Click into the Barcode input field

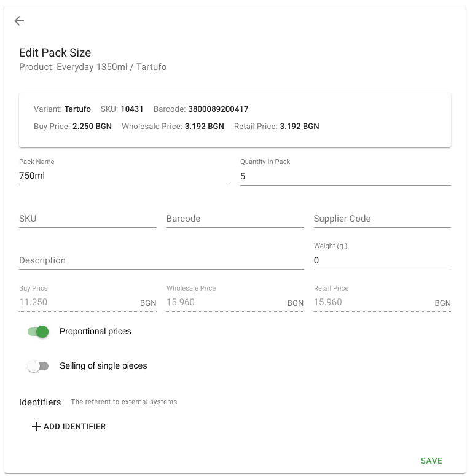pyautogui.click(x=235, y=219)
